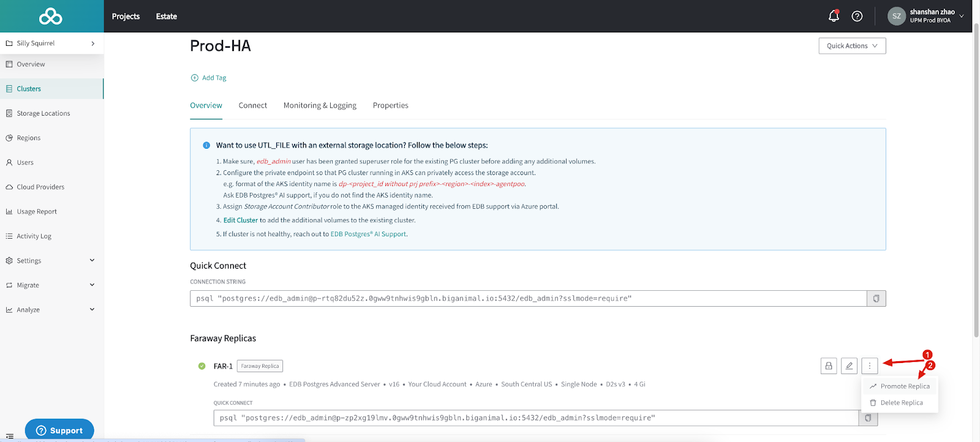980x442 pixels.
Task: Click the Silly Squirrel folder icon
Action: (9, 43)
